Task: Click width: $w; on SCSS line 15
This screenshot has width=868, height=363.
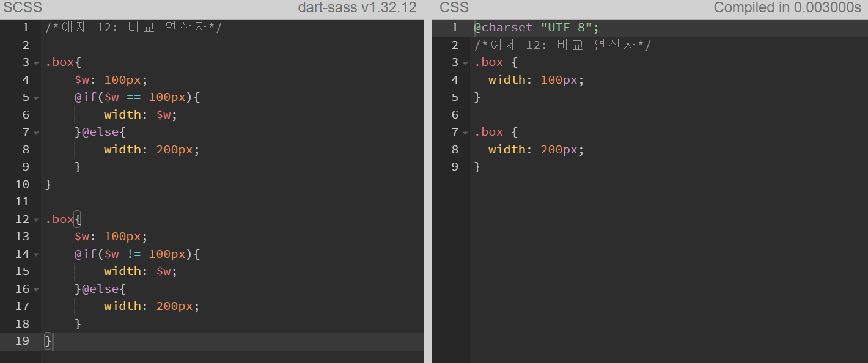Action: tap(141, 271)
